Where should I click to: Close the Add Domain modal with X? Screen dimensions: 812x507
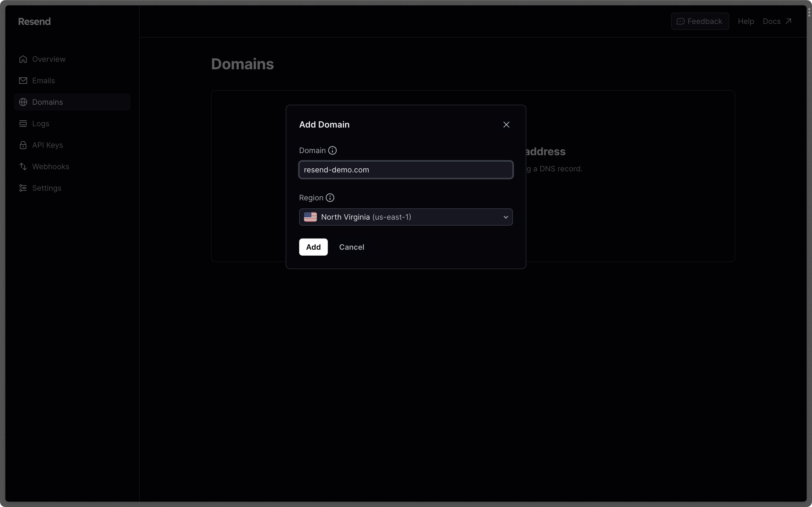(506, 124)
